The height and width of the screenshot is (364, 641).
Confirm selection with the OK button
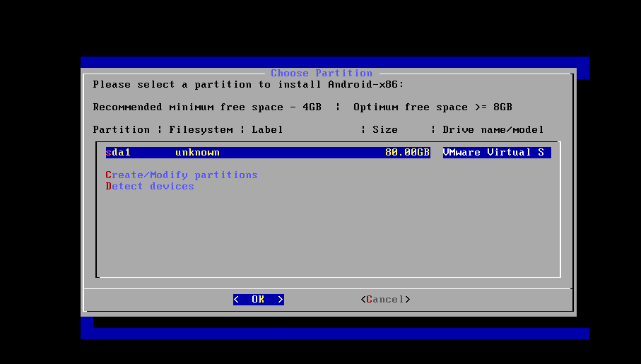tap(259, 300)
